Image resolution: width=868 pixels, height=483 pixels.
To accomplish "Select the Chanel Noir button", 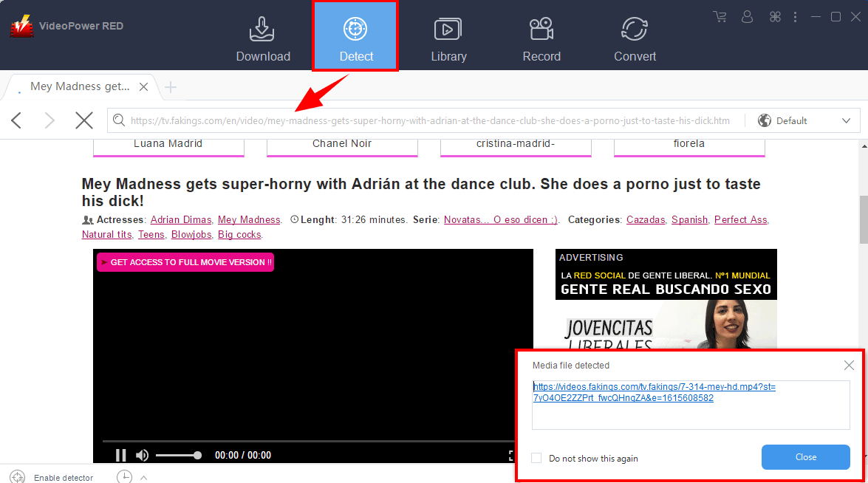I will click(x=342, y=147).
